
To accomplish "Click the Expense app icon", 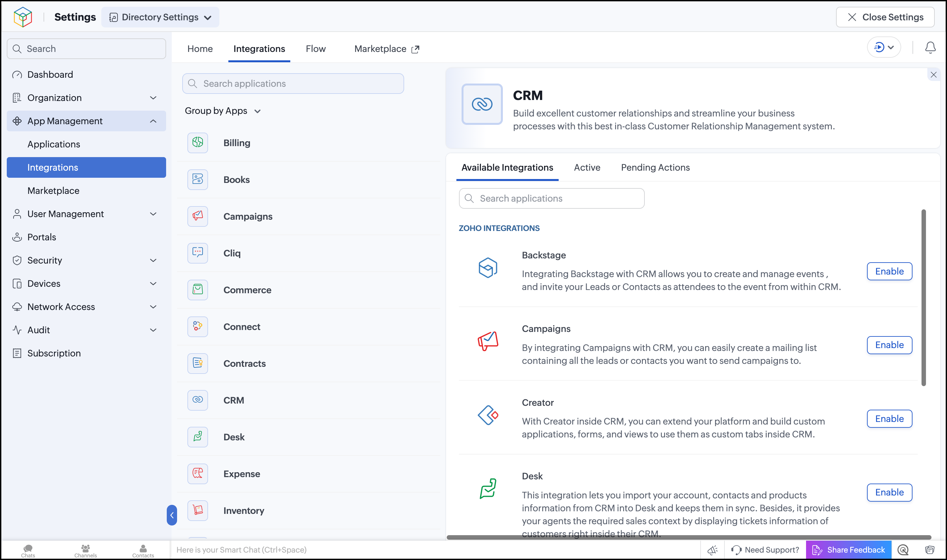I will [197, 474].
